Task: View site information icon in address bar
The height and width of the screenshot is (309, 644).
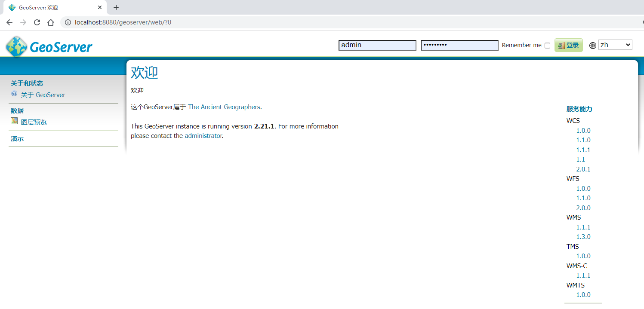Action: click(68, 22)
